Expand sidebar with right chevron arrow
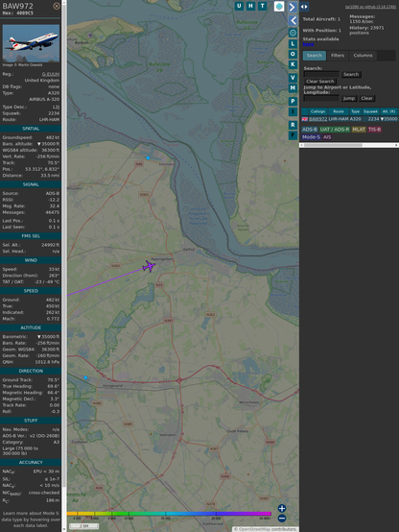Image resolution: width=399 pixels, height=532 pixels. (x=293, y=7)
